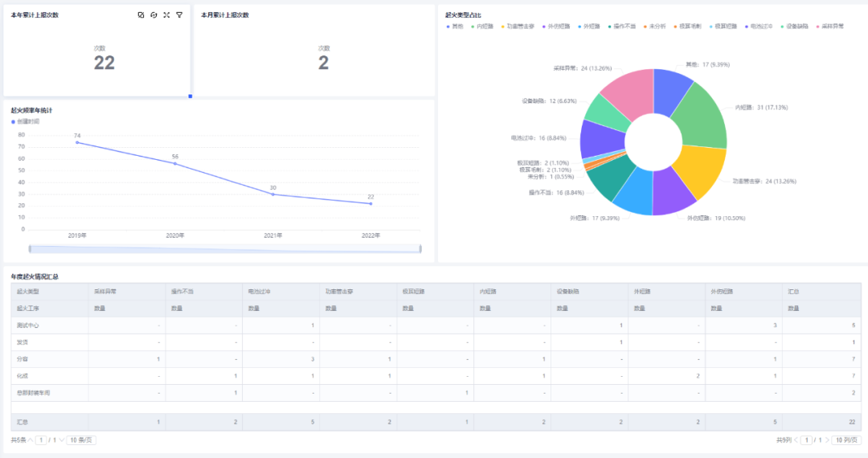Select the 分容 row label
Image resolution: width=868 pixels, height=458 pixels.
point(23,359)
